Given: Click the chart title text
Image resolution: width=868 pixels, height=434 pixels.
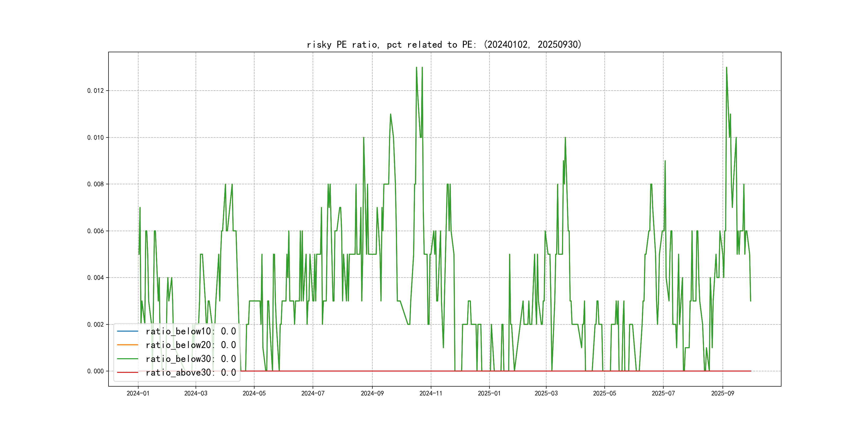Looking at the screenshot, I should click(x=444, y=44).
